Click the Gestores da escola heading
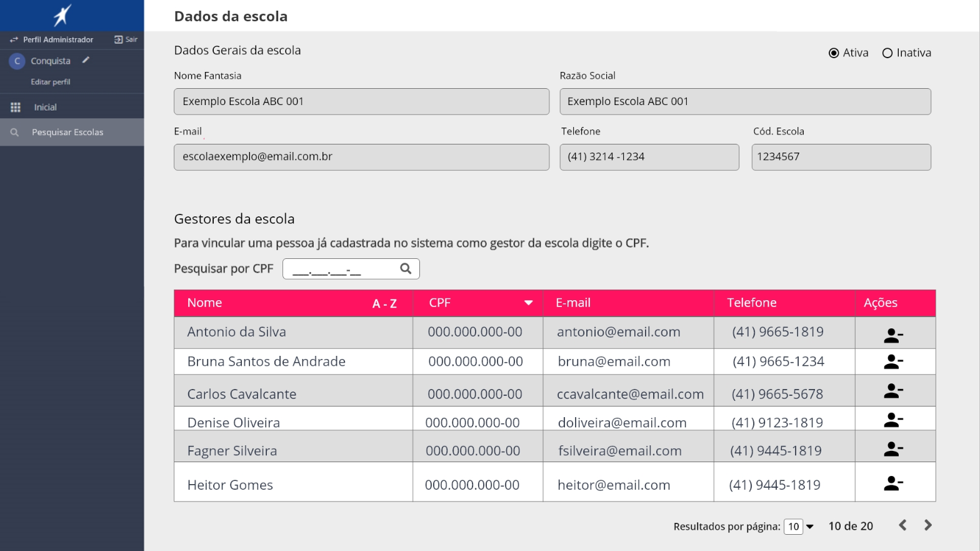The width and height of the screenshot is (980, 551). [234, 219]
